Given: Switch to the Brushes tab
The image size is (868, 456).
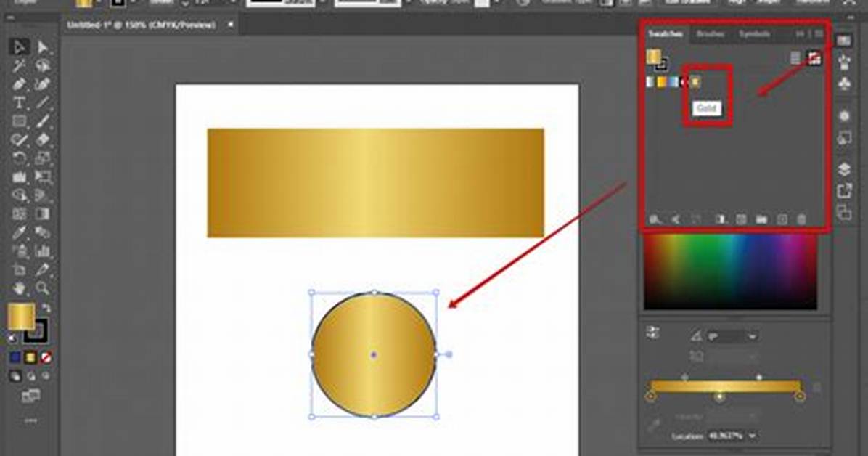Looking at the screenshot, I should [x=711, y=34].
